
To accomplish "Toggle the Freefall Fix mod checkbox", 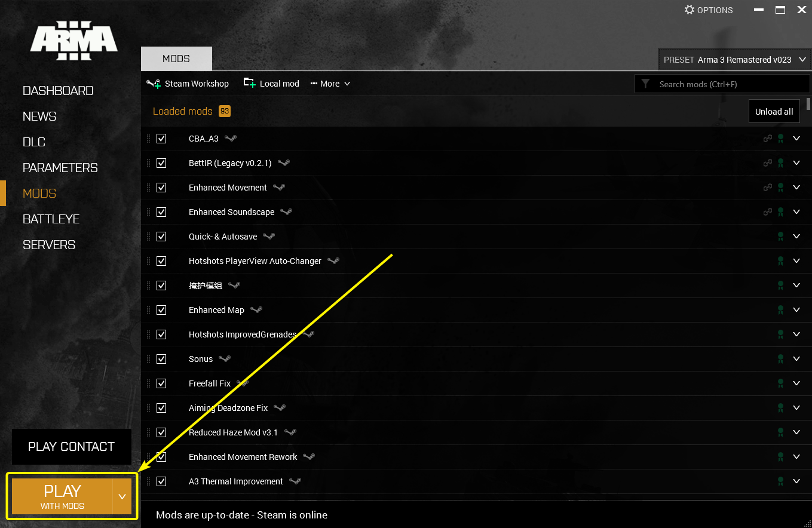I will [x=161, y=383].
